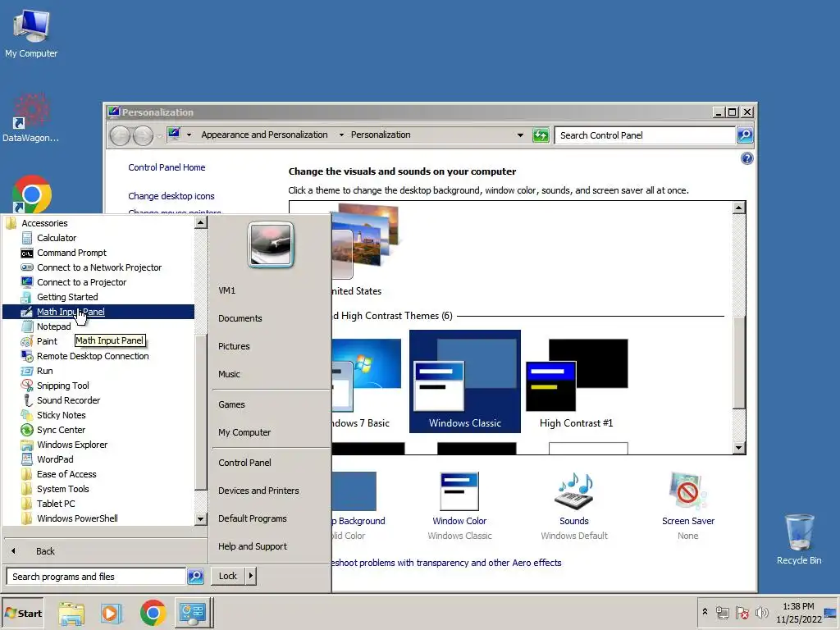
Task: Expand the Windows PowerShell folder
Action: 76,518
